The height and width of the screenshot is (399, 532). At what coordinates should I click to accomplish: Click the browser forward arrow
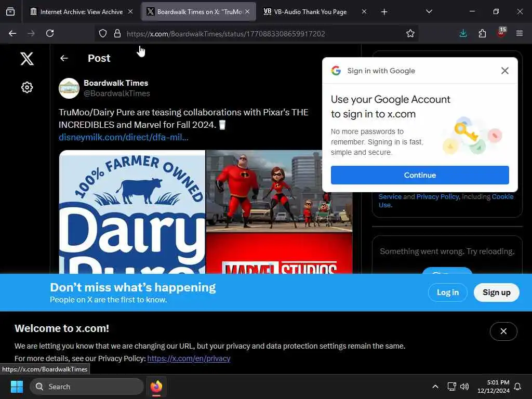[x=31, y=33]
